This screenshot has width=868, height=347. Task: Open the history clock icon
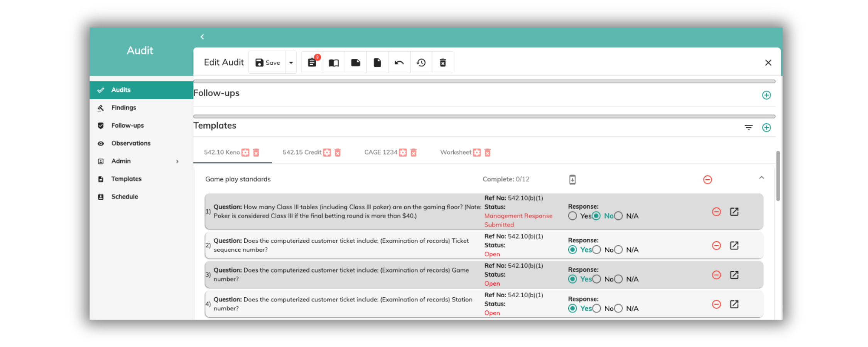coord(421,62)
